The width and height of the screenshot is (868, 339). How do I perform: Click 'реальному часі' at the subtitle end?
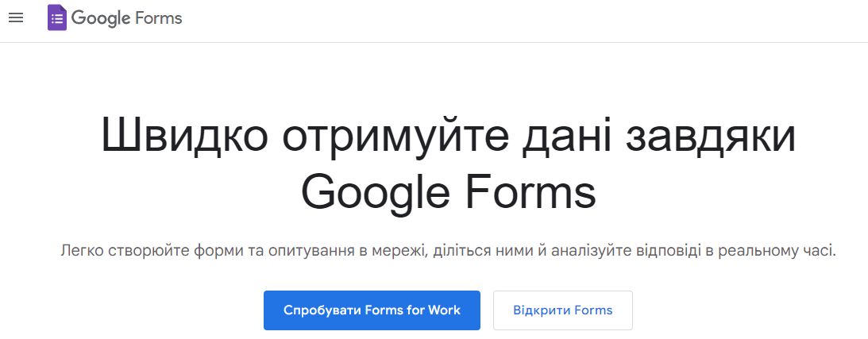[777, 252]
